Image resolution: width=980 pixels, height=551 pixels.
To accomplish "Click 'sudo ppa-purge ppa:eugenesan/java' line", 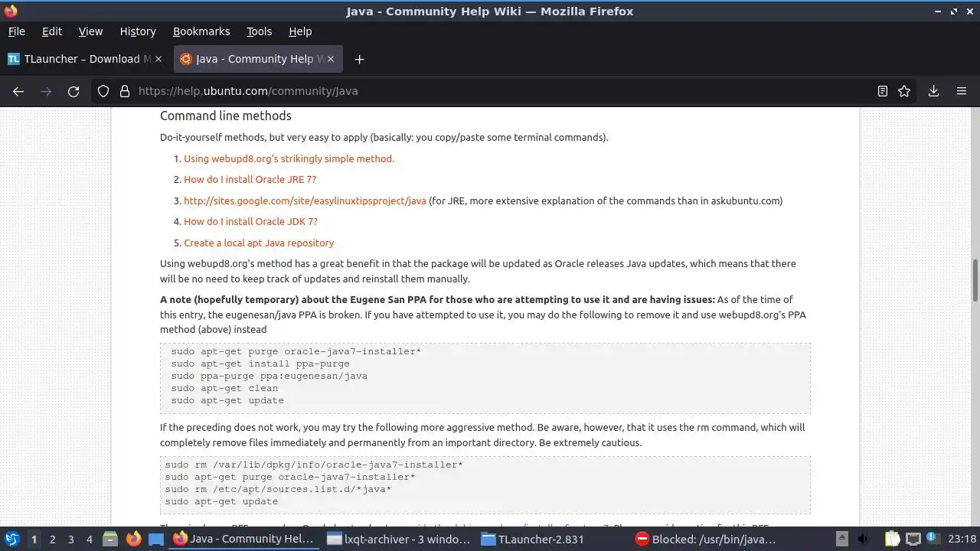I will pos(269,376).
